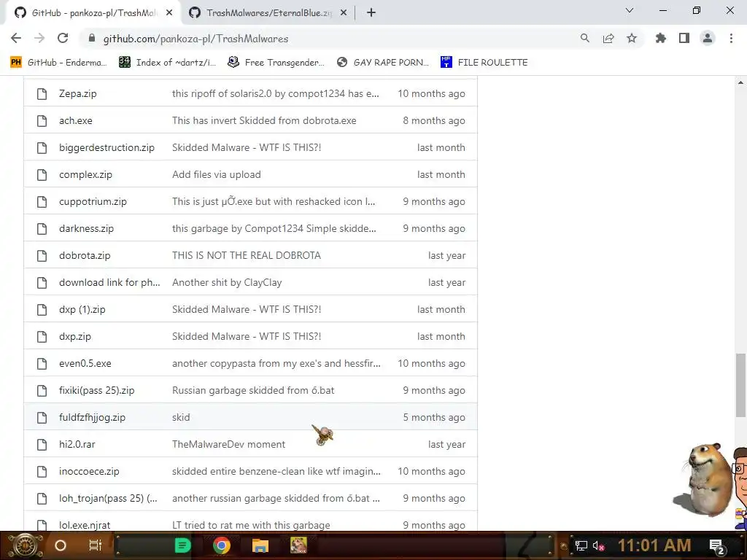The image size is (747, 560).
Task: Launch the green notes app on taskbar
Action: pos(182,545)
